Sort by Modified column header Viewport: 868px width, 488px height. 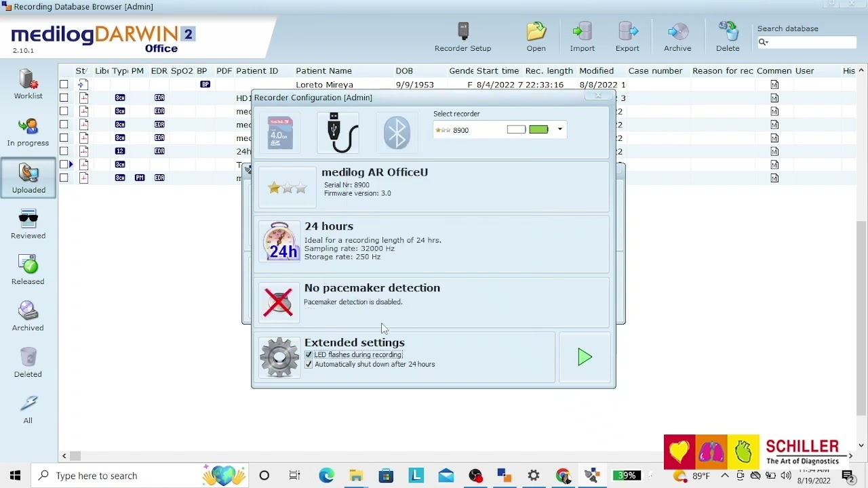coord(596,70)
